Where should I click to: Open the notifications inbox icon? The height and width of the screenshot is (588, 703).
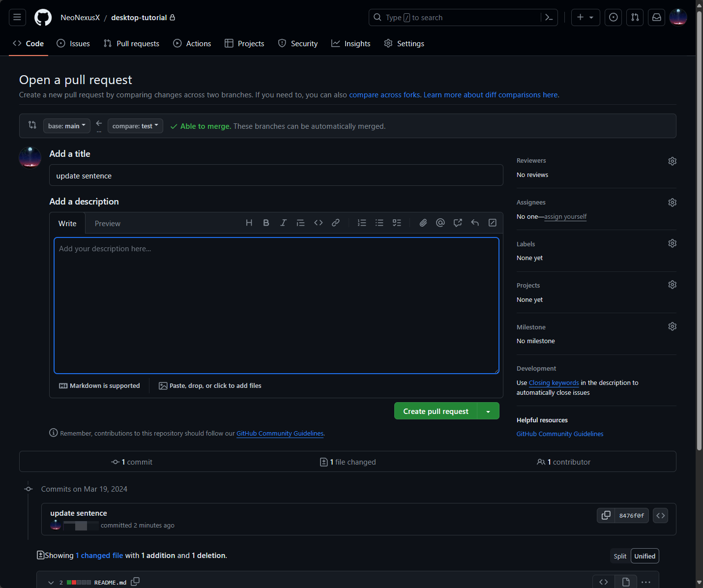[656, 17]
